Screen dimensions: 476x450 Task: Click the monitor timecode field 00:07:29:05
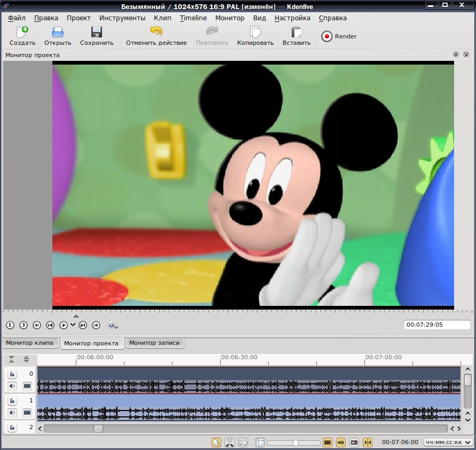tap(437, 325)
